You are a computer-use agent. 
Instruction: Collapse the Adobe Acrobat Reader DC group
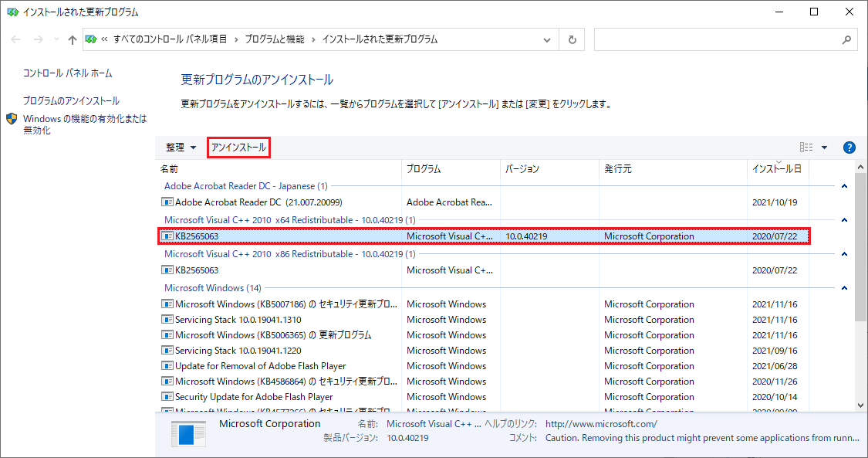click(x=844, y=186)
